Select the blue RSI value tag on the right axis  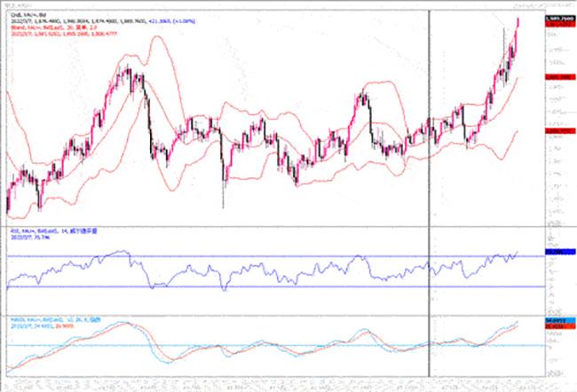(557, 254)
